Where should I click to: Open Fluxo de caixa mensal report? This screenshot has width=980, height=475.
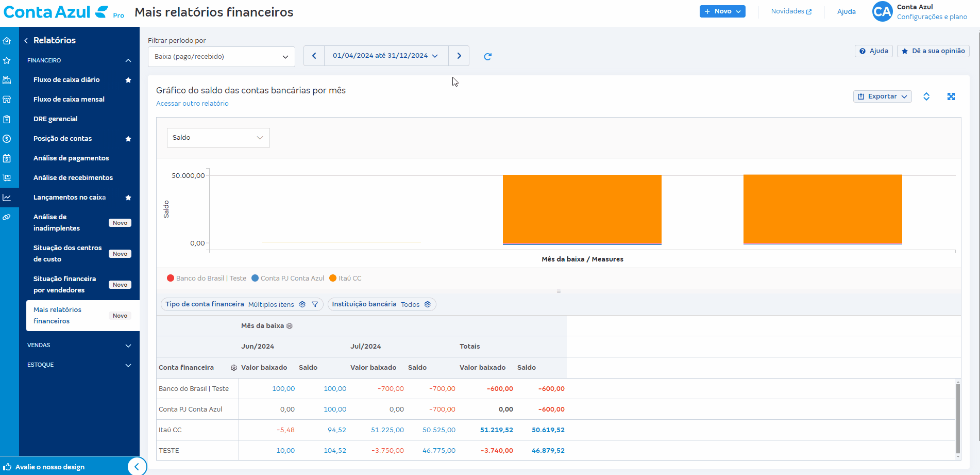click(69, 99)
